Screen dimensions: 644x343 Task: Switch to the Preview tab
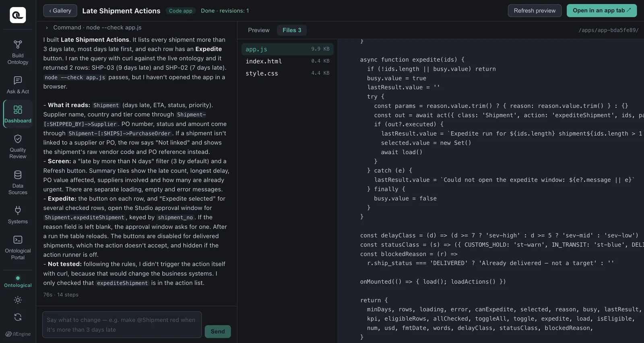pos(258,30)
